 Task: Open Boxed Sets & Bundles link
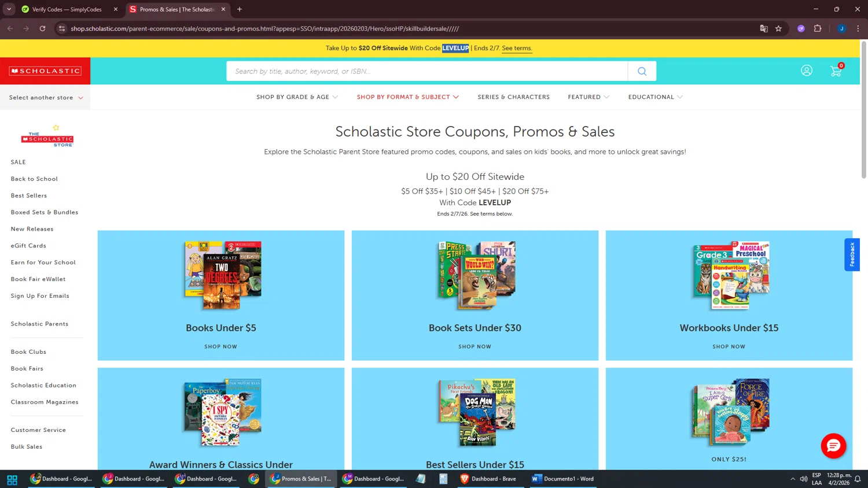(45, 213)
